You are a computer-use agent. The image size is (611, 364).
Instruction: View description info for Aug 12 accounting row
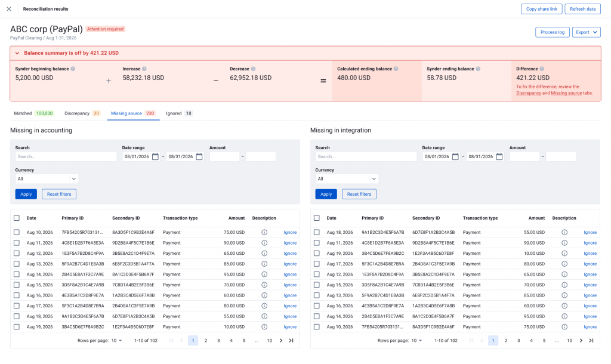pyautogui.click(x=264, y=254)
